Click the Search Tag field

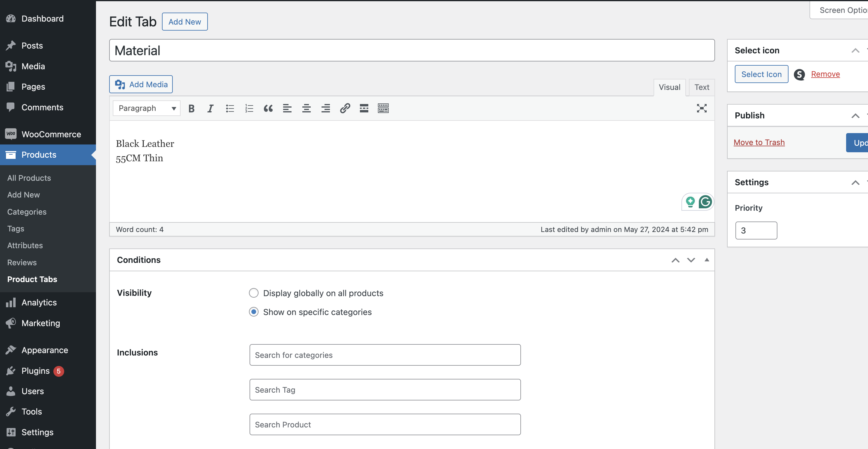click(x=385, y=390)
